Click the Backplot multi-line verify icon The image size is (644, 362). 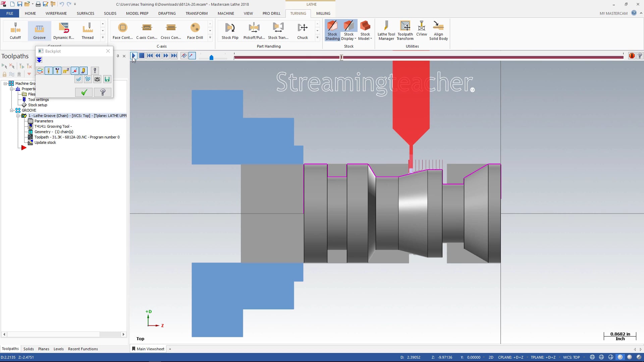pos(88,79)
